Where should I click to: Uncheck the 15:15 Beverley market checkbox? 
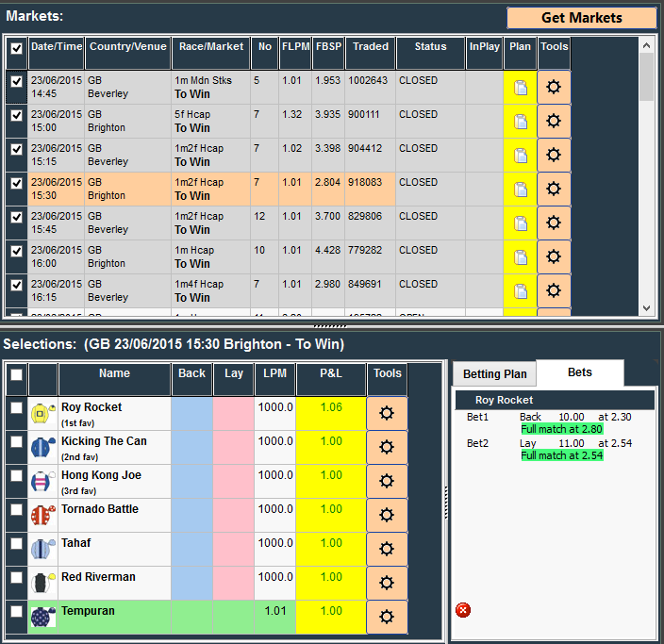tap(16, 150)
